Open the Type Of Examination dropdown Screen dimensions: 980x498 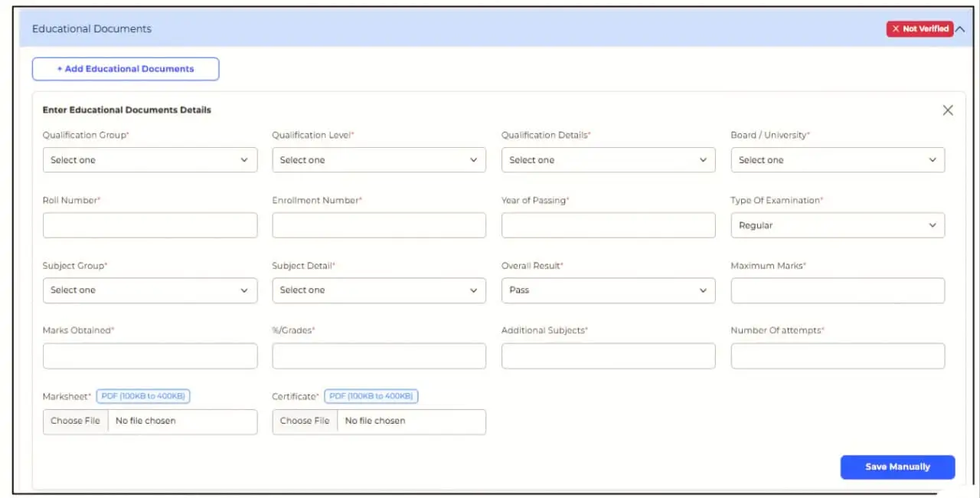click(x=837, y=224)
